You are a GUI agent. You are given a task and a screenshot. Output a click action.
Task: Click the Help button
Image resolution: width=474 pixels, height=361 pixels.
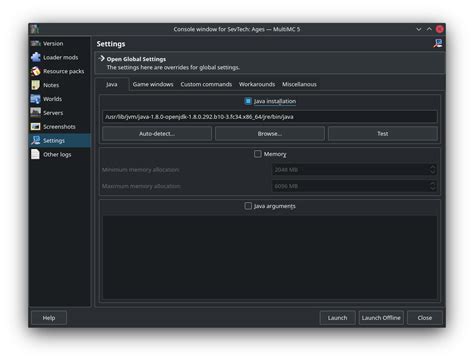[49, 318]
